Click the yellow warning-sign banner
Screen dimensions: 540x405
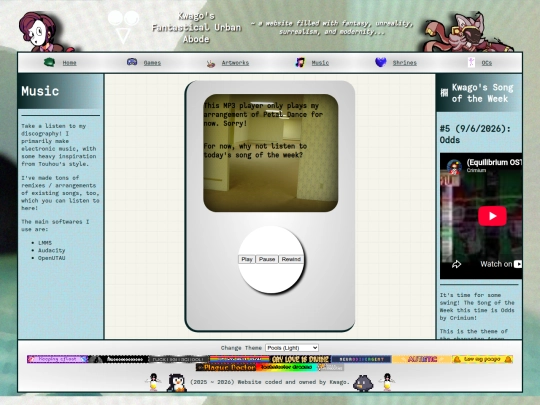pos(482,359)
